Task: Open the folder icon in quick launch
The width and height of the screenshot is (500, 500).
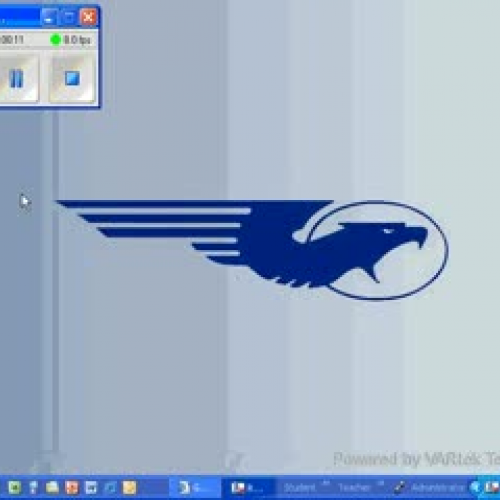Action: pos(52,488)
